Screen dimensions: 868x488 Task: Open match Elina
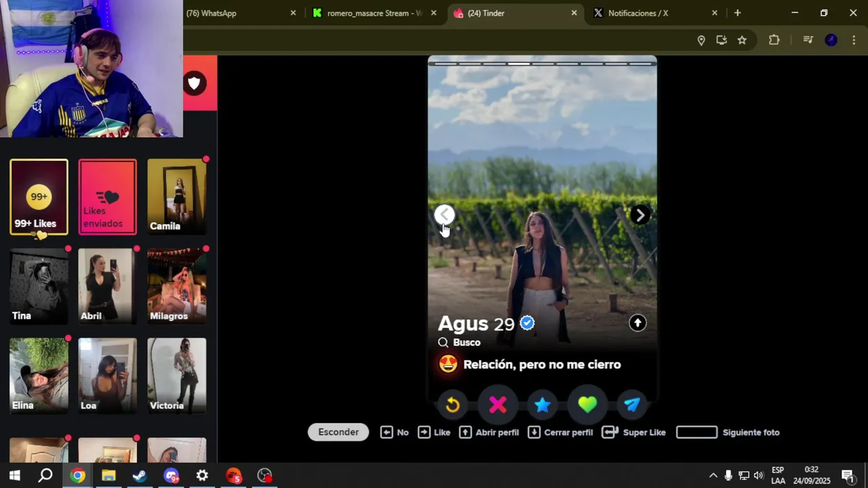(x=39, y=376)
